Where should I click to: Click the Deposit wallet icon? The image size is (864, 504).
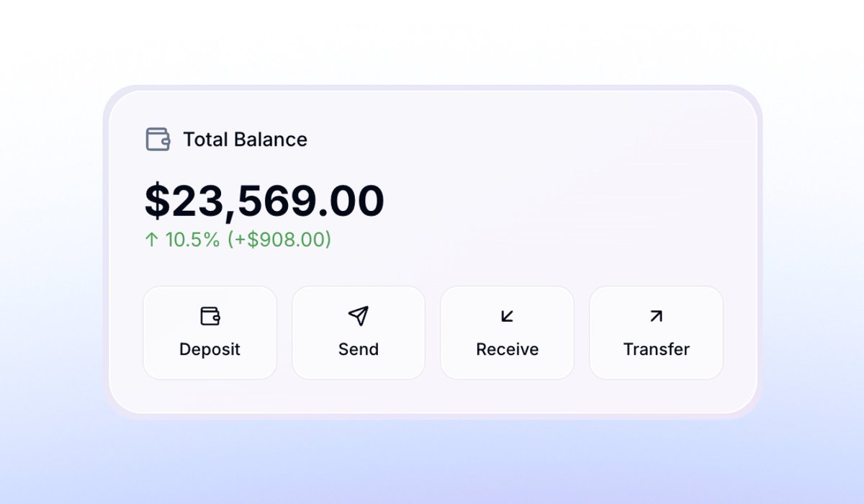[x=210, y=316]
